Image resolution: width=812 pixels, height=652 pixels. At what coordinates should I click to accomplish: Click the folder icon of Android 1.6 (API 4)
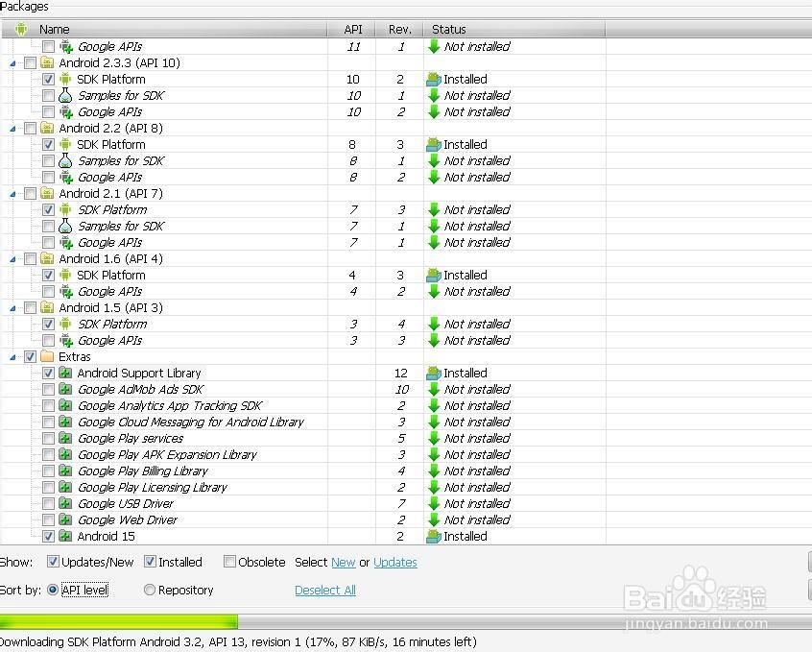click(47, 258)
